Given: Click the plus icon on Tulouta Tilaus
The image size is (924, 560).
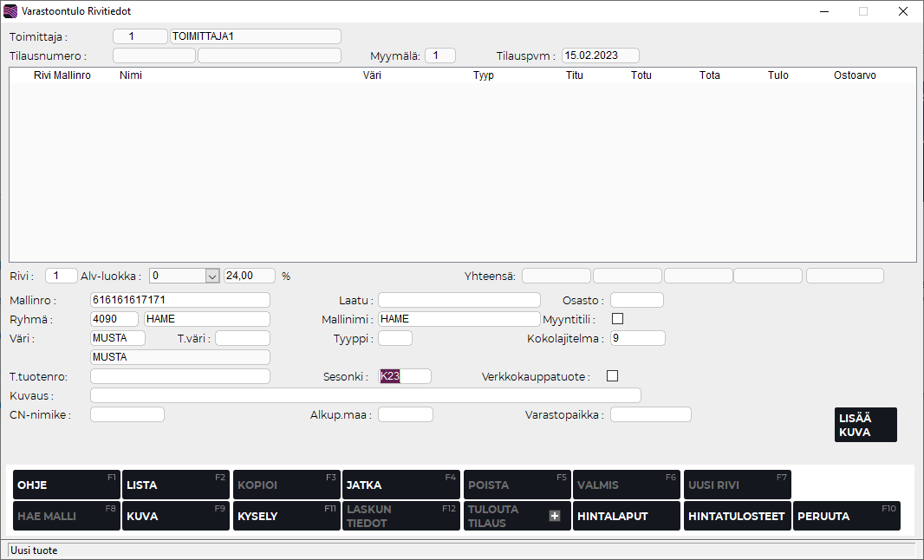Looking at the screenshot, I should pyautogui.click(x=555, y=516).
